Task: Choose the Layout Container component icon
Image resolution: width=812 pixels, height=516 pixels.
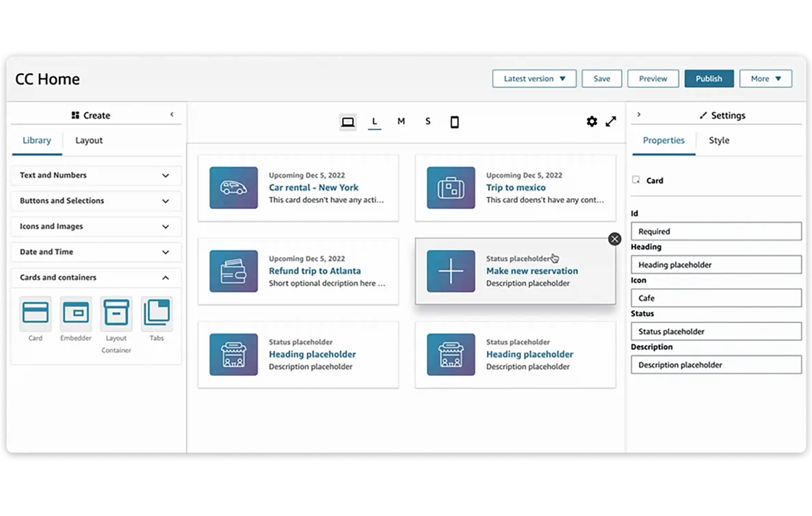Action: click(x=116, y=314)
